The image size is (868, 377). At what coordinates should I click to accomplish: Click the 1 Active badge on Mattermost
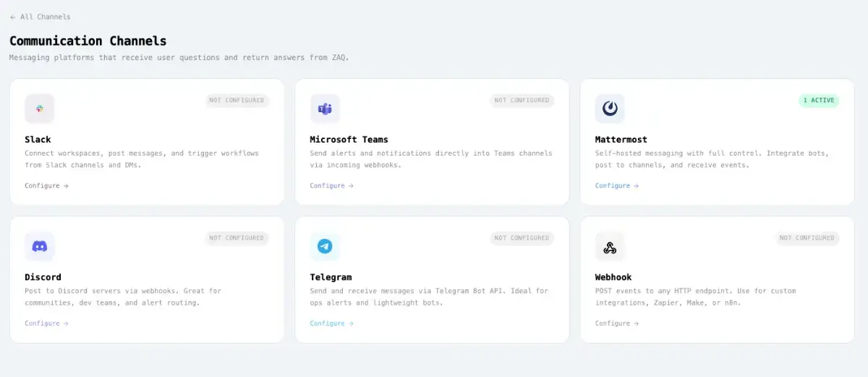point(818,101)
